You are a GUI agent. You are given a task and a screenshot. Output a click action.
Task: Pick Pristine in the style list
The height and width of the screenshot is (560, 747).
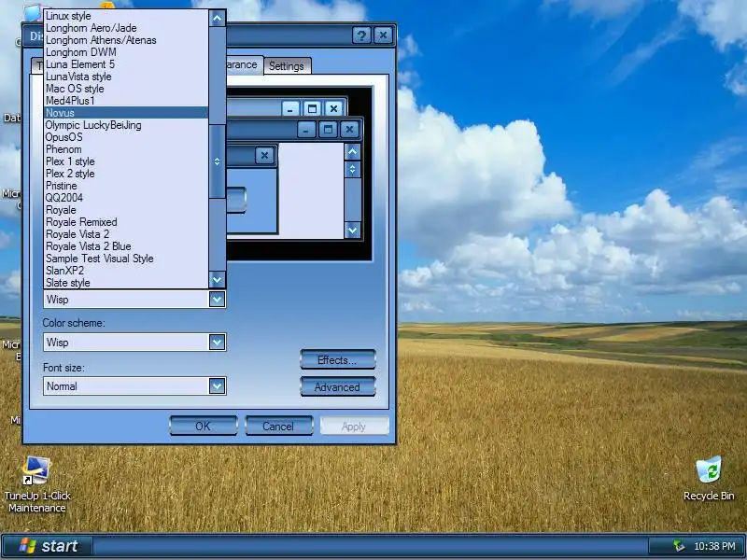tap(126, 186)
